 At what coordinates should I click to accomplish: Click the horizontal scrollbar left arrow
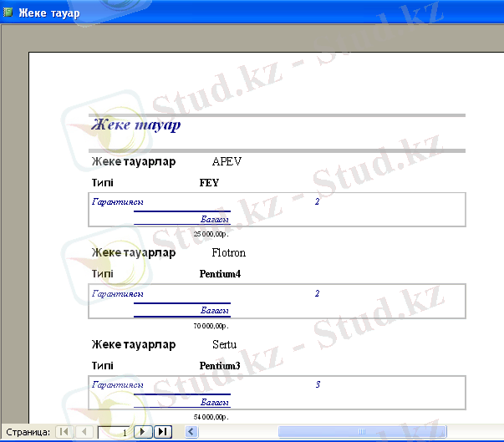point(191,431)
